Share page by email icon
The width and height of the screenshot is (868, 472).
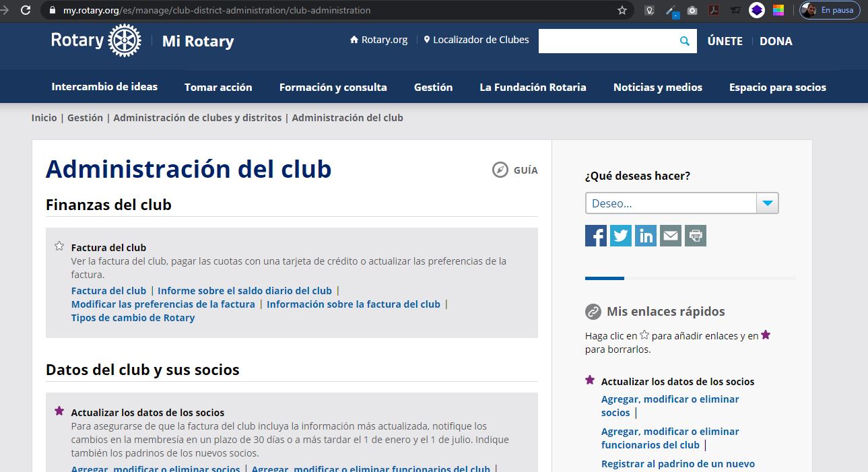[x=671, y=236]
